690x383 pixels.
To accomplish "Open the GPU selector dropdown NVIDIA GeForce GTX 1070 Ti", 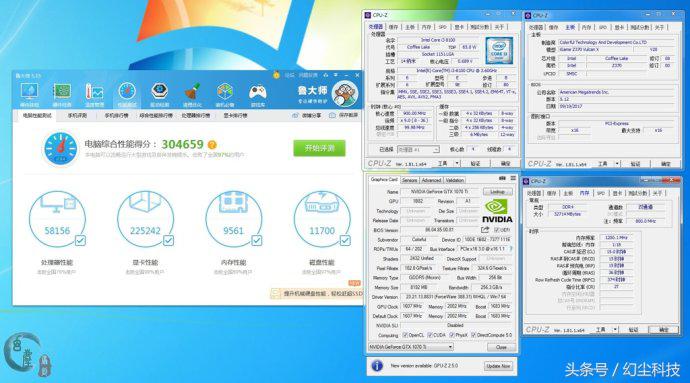I will [x=411, y=347].
